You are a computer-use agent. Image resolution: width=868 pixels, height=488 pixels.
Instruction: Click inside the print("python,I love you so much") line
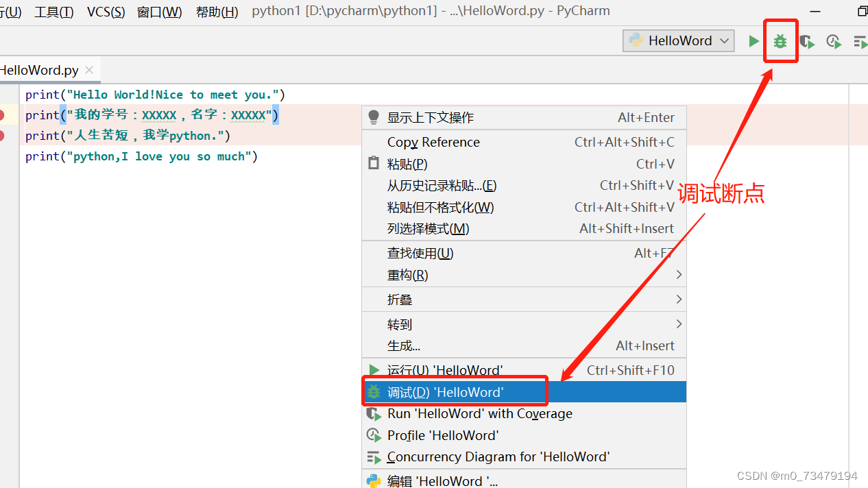(x=141, y=156)
